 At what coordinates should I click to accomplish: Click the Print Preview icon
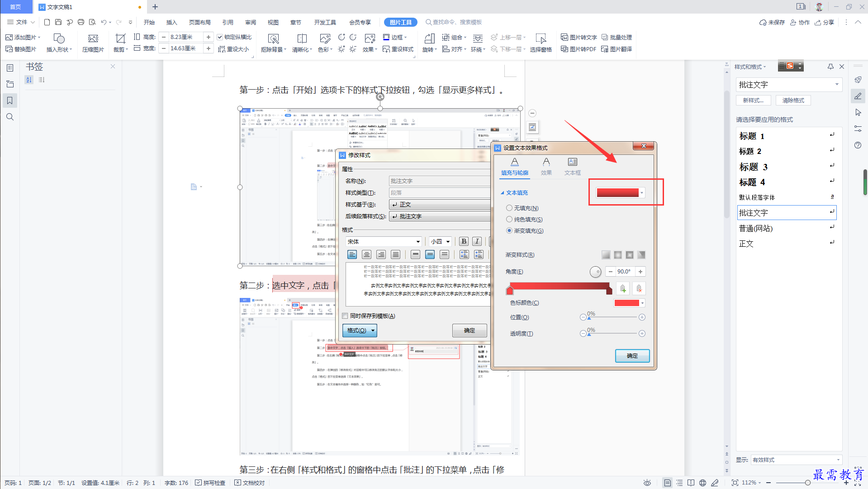[x=92, y=22]
